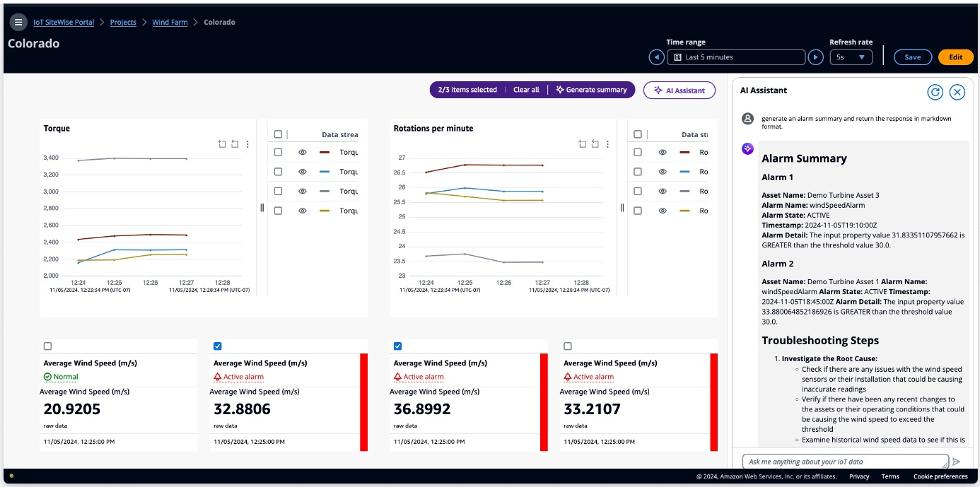This screenshot has width=980, height=487.
Task: Click the AI Assistant refresh icon
Action: click(x=935, y=92)
